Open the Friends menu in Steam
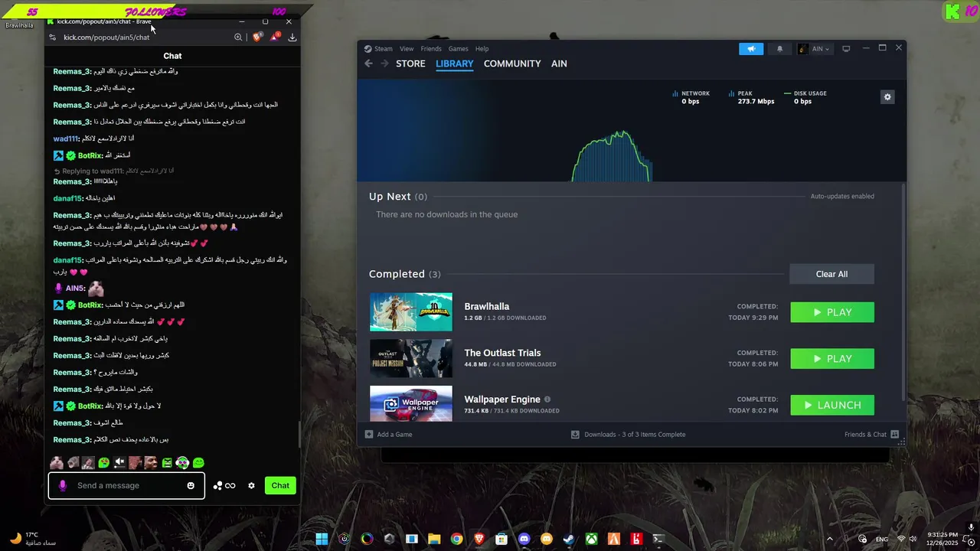The width and height of the screenshot is (980, 551). coord(431,49)
